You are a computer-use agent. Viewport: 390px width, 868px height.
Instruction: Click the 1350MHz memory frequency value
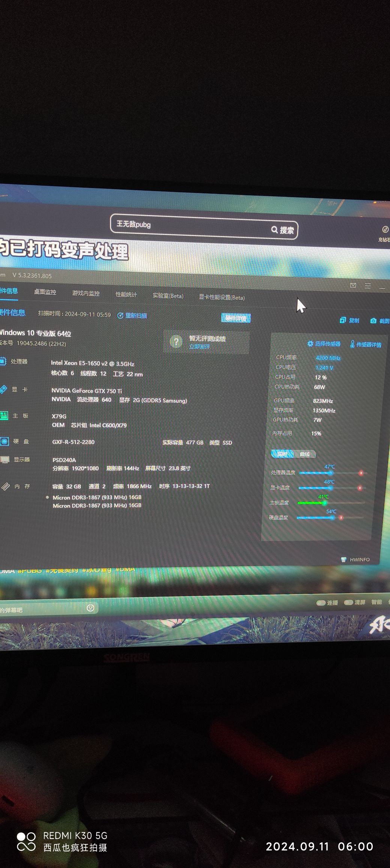point(324,411)
